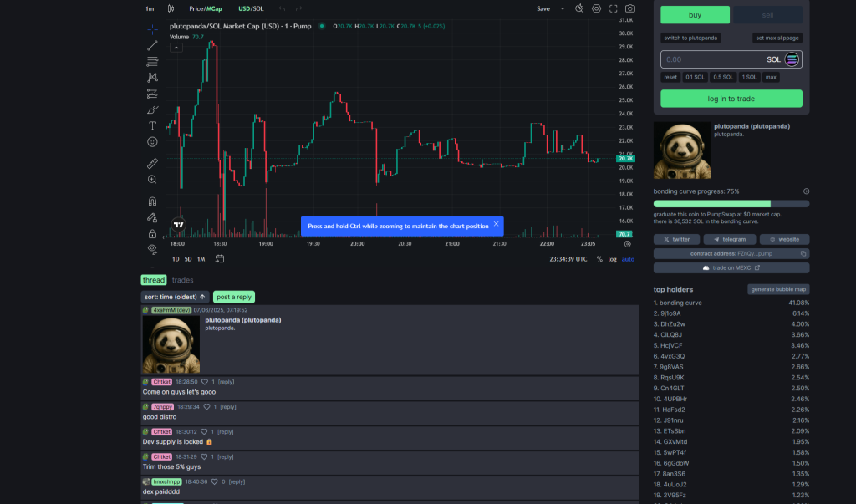
Task: Select the crosshair cursor tool
Action: [152, 29]
